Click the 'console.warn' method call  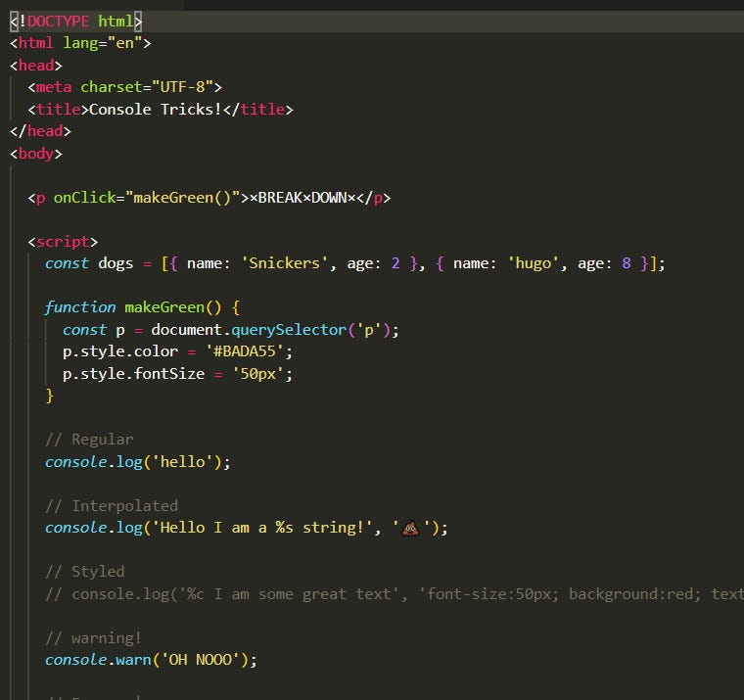(x=98, y=660)
